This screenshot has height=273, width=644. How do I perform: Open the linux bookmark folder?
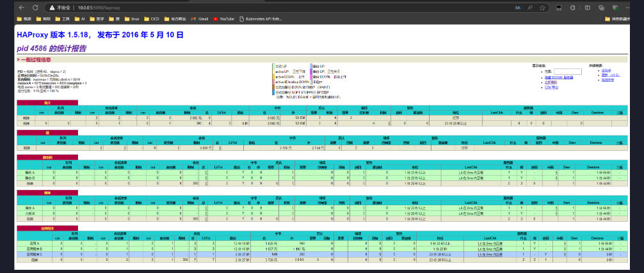pos(132,19)
